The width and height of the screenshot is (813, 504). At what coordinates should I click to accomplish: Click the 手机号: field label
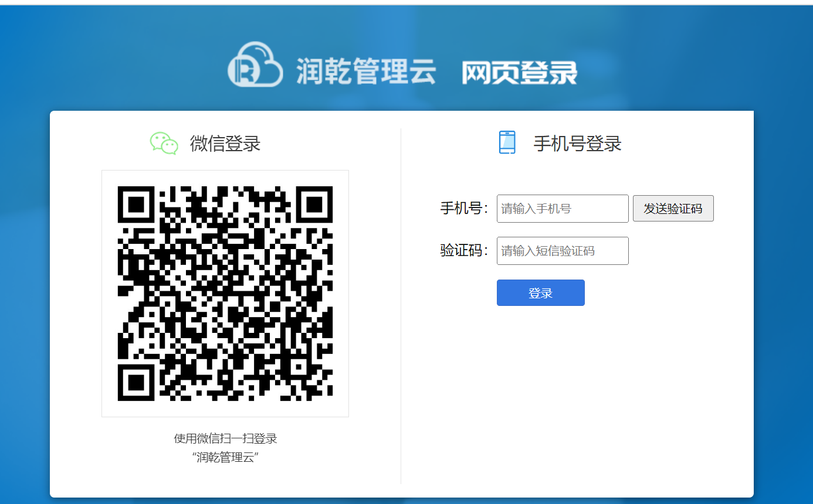click(x=464, y=208)
